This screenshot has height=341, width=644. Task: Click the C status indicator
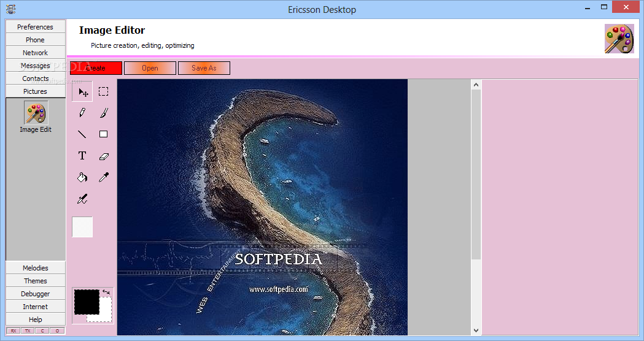coord(42,331)
